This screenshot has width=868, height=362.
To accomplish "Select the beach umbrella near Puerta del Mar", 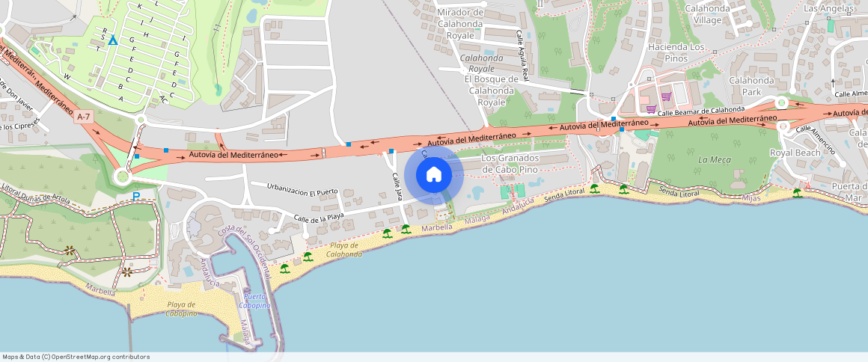I will coord(797,193).
